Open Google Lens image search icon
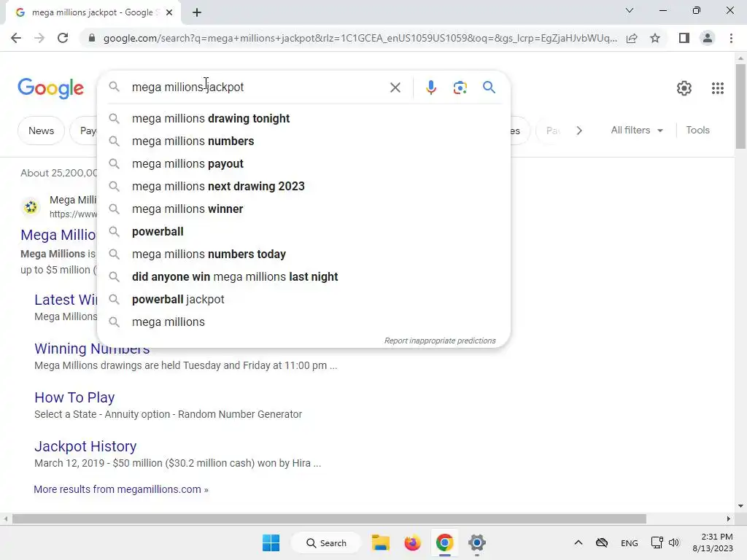 click(460, 87)
